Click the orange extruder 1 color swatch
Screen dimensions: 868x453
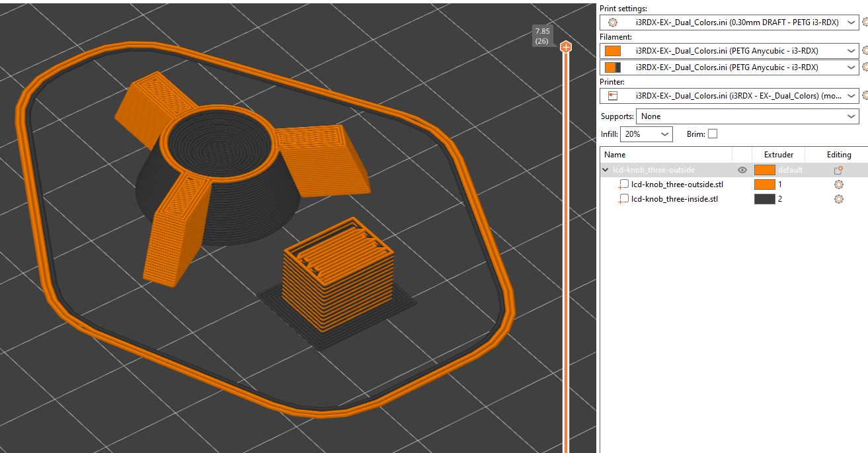pos(764,185)
